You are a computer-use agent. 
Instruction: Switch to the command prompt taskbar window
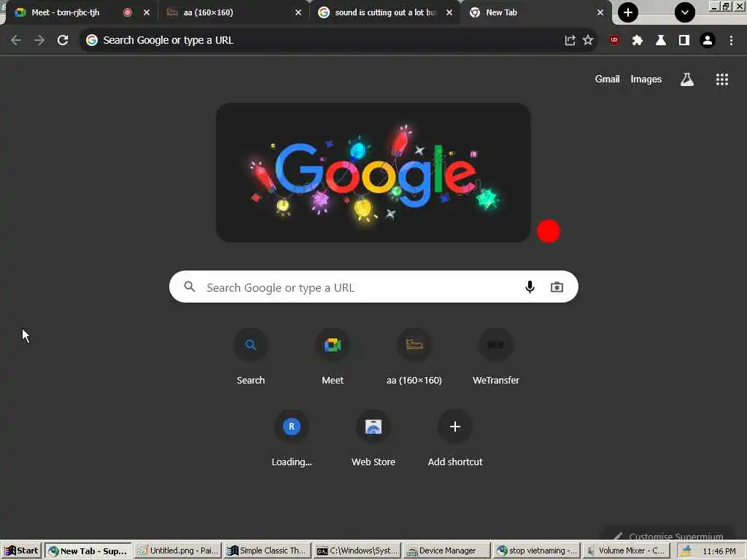pyautogui.click(x=356, y=551)
